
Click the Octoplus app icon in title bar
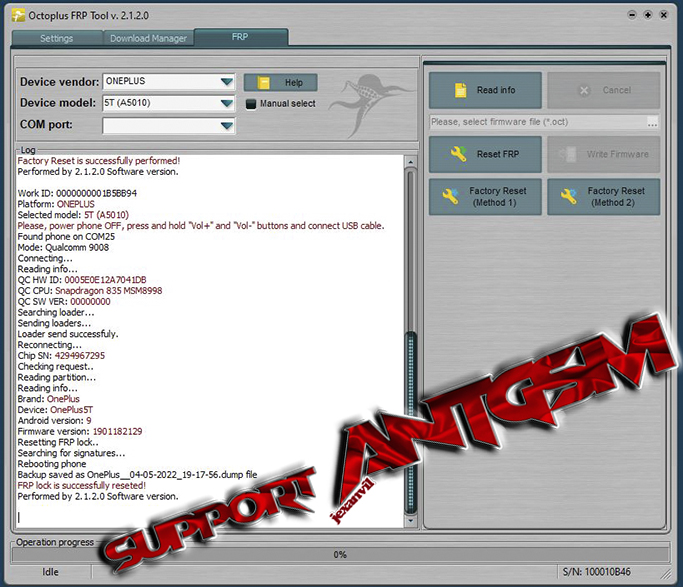pyautogui.click(x=18, y=16)
